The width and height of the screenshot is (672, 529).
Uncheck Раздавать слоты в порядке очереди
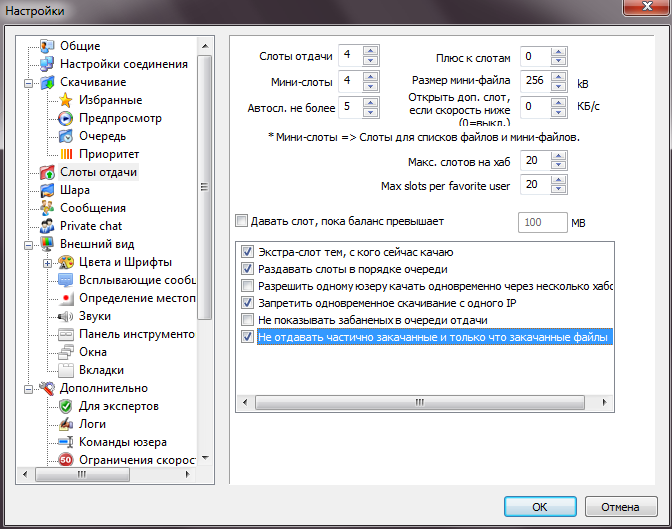point(248,269)
